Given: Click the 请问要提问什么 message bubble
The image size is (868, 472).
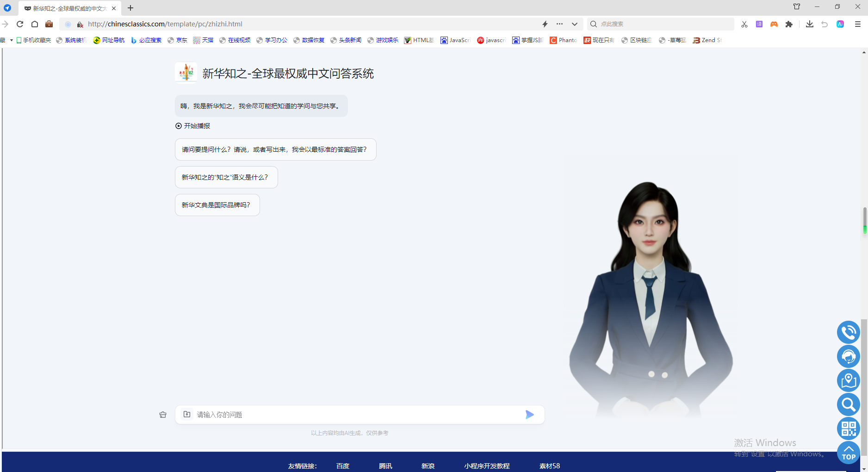Looking at the screenshot, I should coord(276,149).
